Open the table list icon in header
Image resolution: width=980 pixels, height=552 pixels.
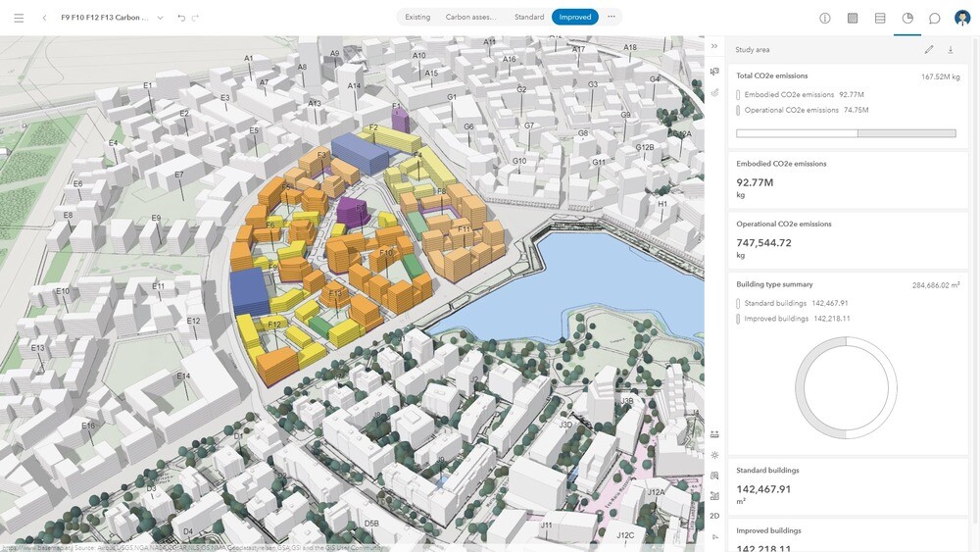[880, 18]
